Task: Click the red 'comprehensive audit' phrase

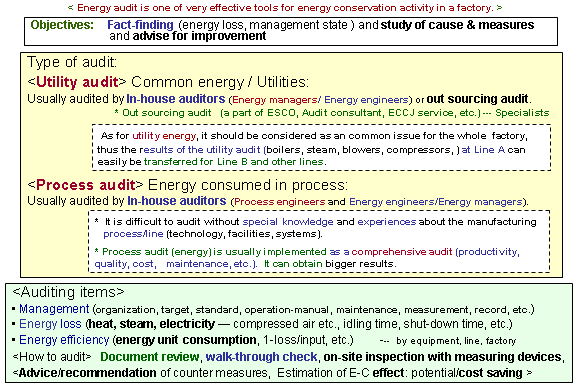Action: [401, 252]
